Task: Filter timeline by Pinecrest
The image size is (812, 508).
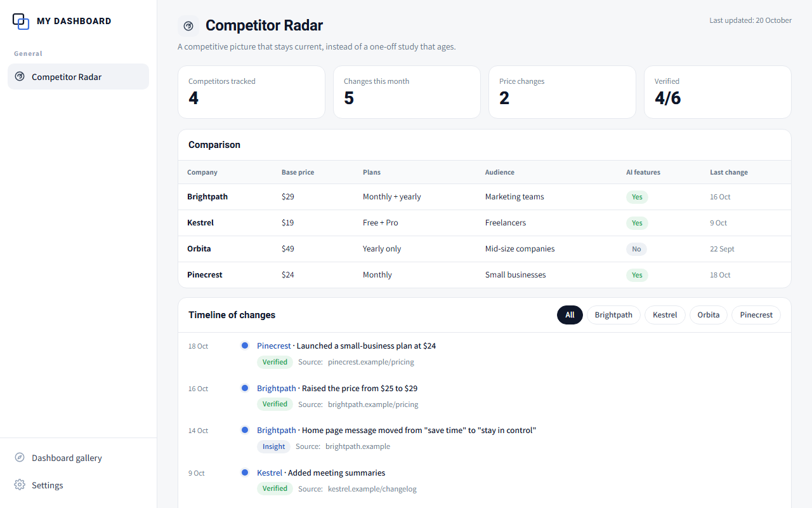Action: [x=756, y=315]
